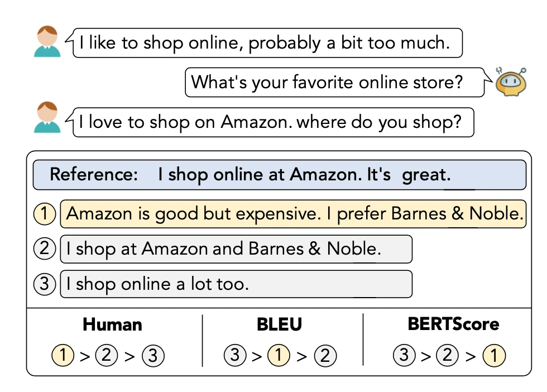This screenshot has height=392, width=547.
Task: Choose the "I shop online a lot too." response
Action: tap(236, 284)
